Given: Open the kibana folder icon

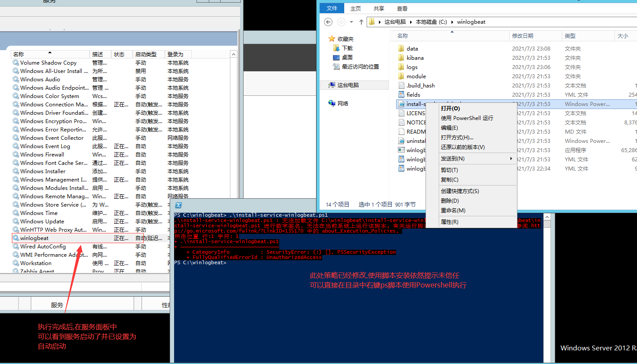Looking at the screenshot, I should 401,58.
